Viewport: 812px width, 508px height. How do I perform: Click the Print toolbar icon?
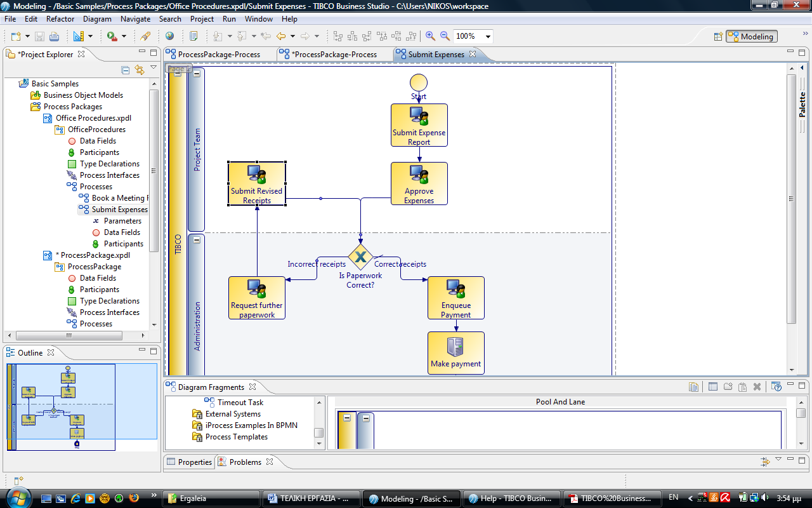[x=54, y=36]
